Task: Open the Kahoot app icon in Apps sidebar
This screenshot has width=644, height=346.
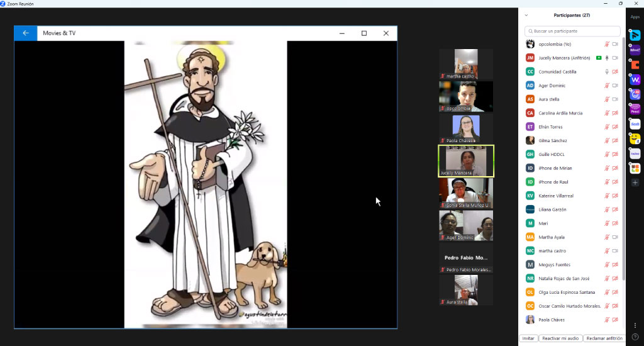Action: point(635,50)
